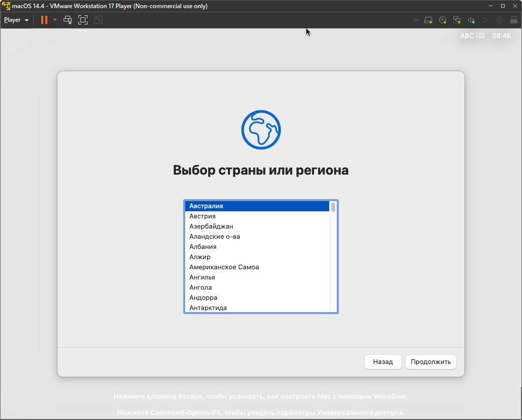Click the Продолжить button
The width and height of the screenshot is (522, 420).
tap(430, 362)
